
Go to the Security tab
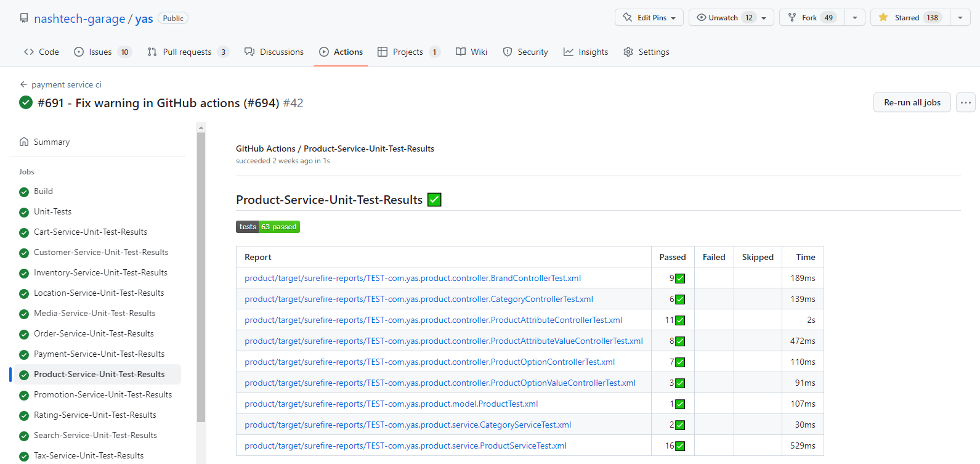(525, 52)
